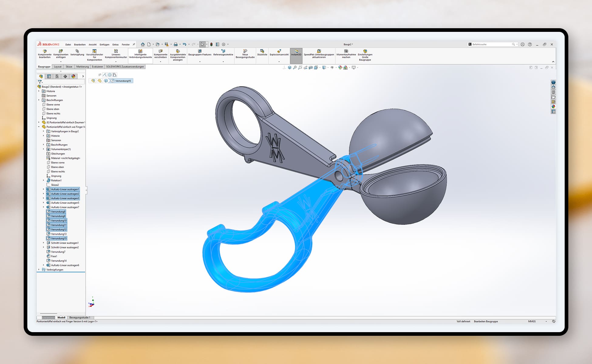Expand the bottom Verknüpfungen folder
Viewport: 592px width, 364px height.
pyautogui.click(x=39, y=270)
